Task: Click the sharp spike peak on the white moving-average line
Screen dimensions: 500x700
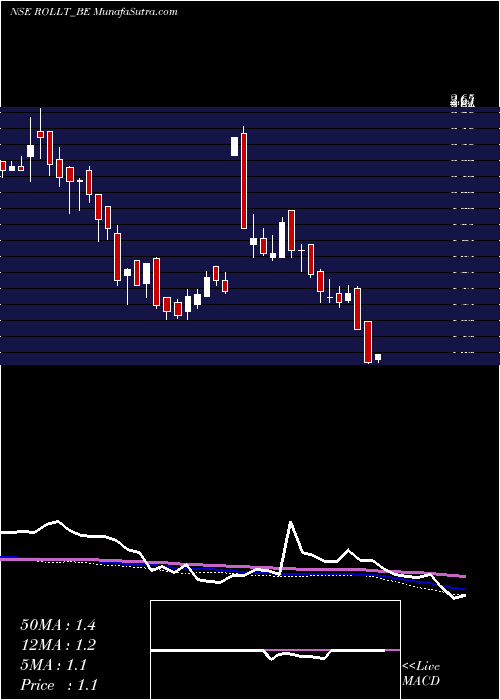Action: click(x=291, y=521)
